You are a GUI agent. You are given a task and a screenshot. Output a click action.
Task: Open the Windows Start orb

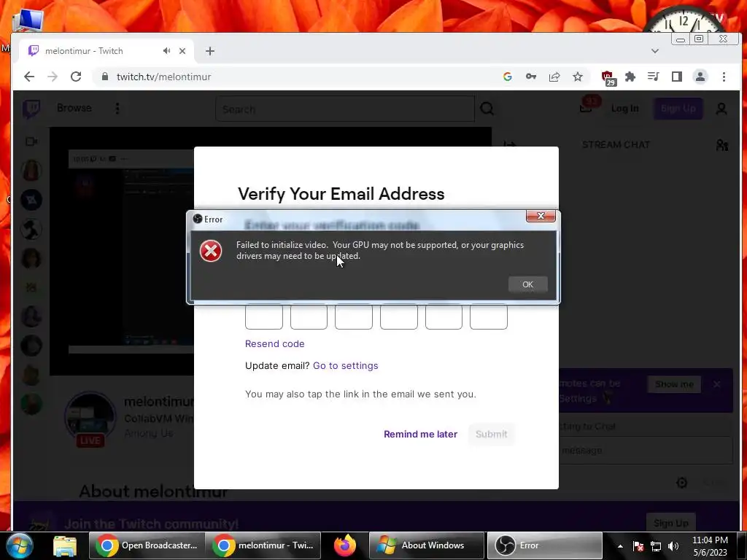[19, 545]
